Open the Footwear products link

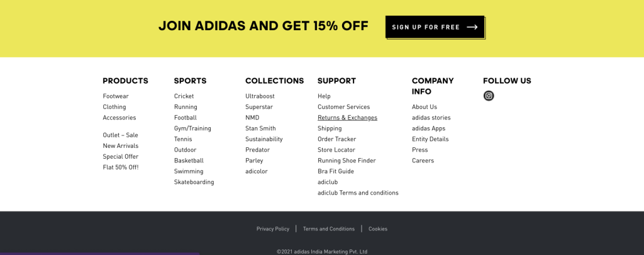[116, 96]
